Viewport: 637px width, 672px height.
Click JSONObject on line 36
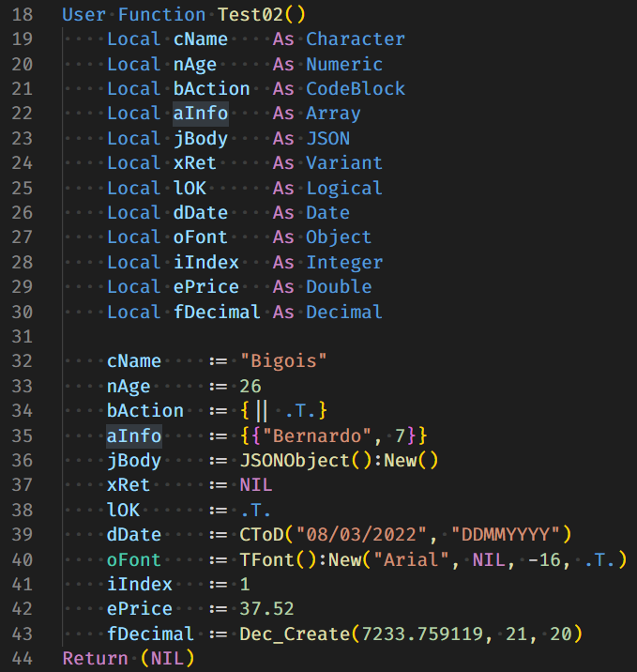pyautogui.click(x=295, y=461)
